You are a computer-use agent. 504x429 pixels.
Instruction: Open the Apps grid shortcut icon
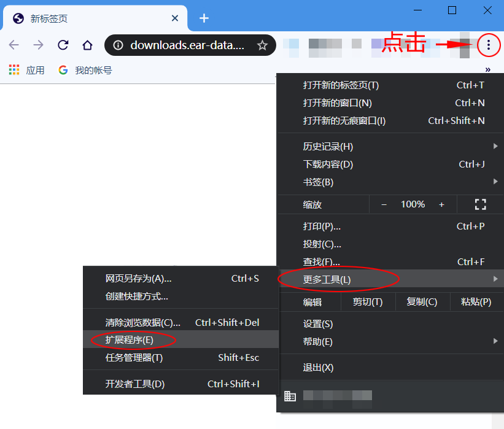pyautogui.click(x=14, y=70)
